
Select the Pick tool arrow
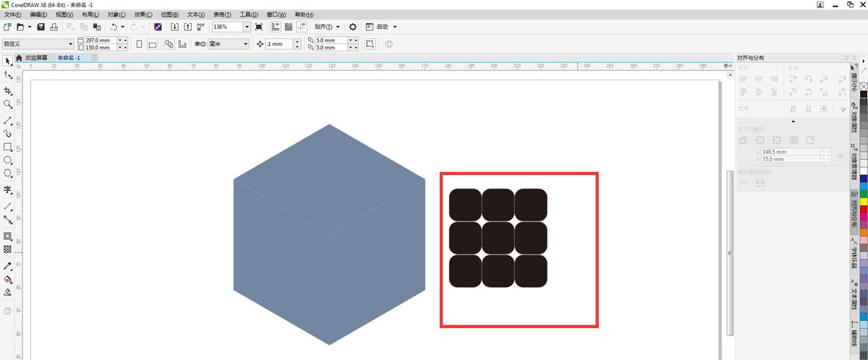8,61
